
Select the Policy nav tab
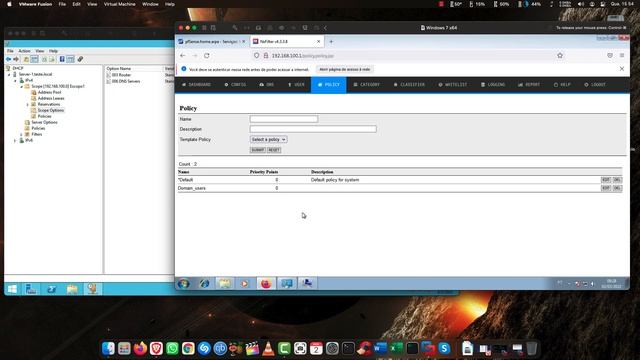coord(329,84)
